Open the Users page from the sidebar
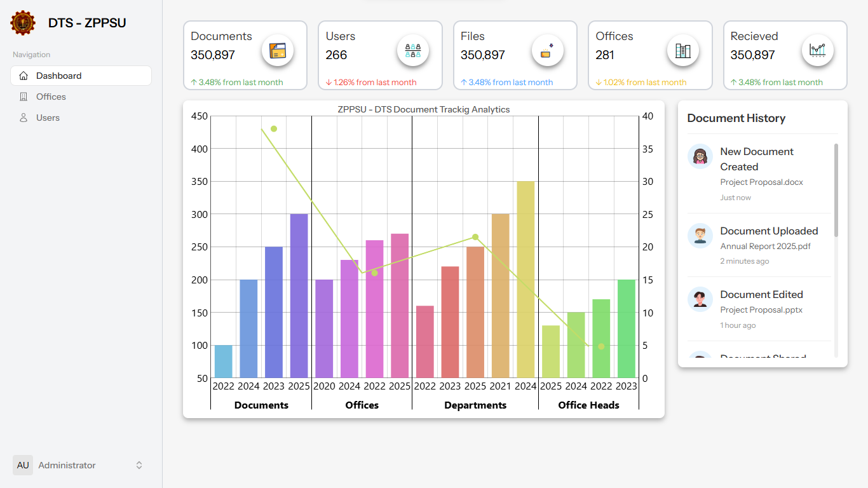This screenshot has width=868, height=488. point(48,118)
